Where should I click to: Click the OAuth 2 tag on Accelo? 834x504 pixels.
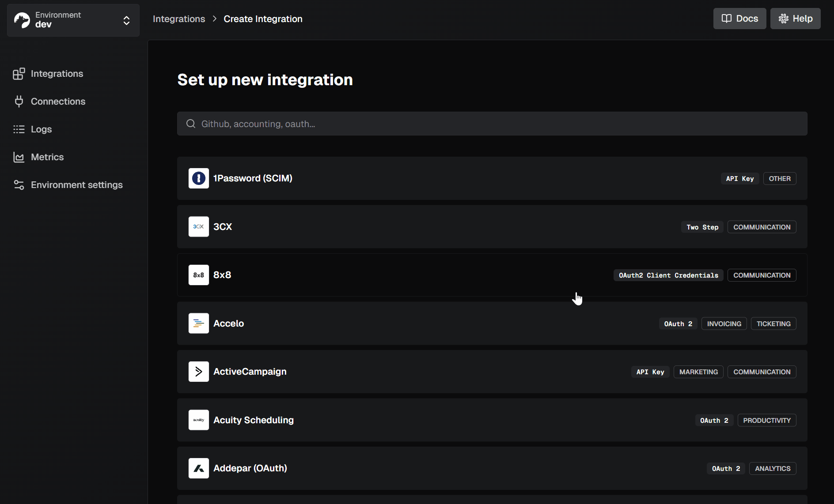click(x=678, y=324)
